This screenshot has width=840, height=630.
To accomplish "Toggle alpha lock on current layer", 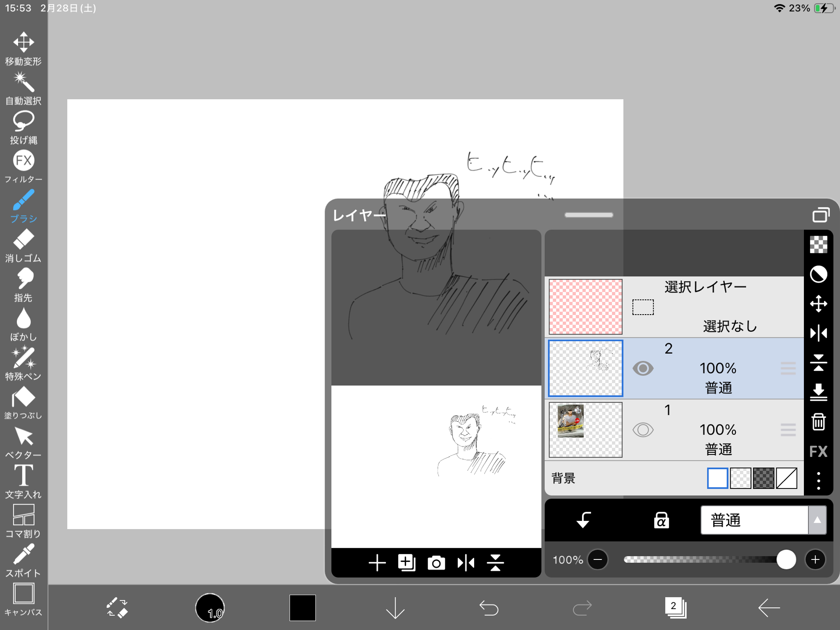I will click(x=661, y=520).
